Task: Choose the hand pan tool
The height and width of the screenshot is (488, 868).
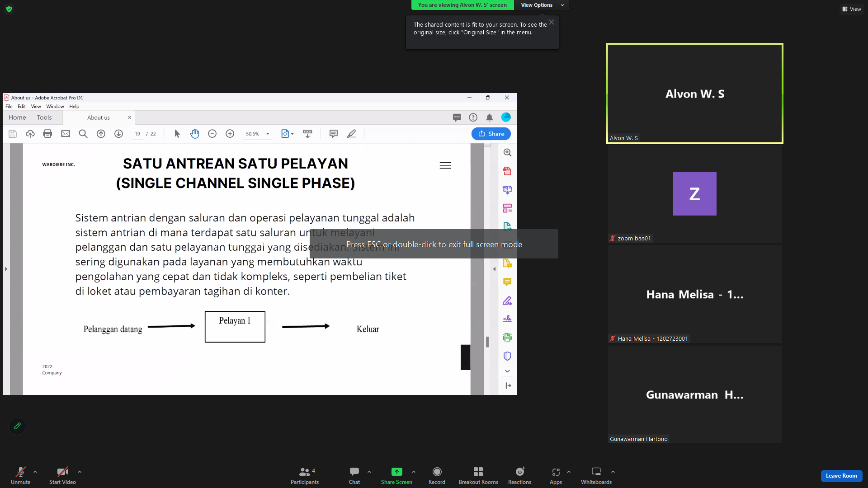Action: pyautogui.click(x=195, y=134)
